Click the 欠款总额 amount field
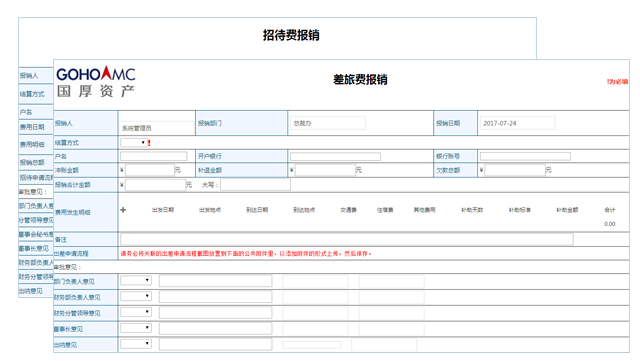640x361 pixels. (x=515, y=170)
